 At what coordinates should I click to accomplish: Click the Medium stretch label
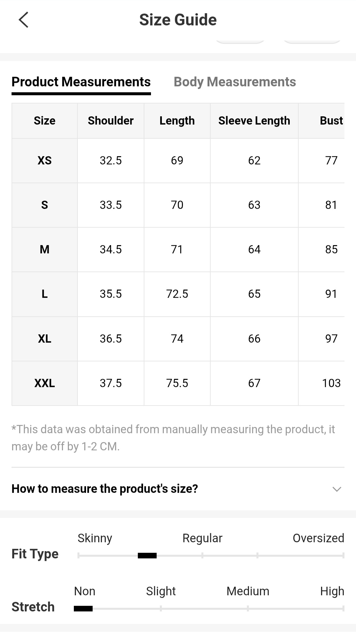pos(248,591)
